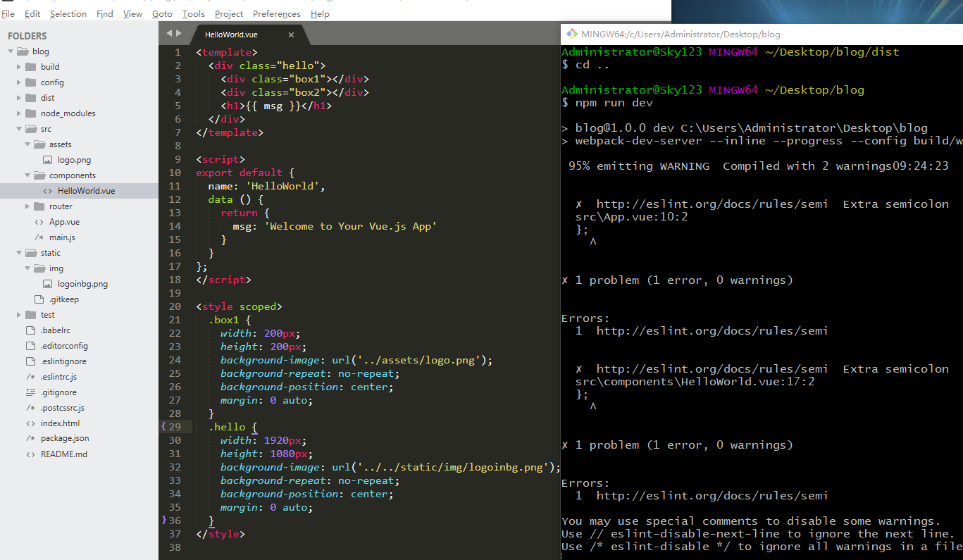Viewport: 963px width, 560px height.
Task: Click the test folder icon
Action: 30,315
